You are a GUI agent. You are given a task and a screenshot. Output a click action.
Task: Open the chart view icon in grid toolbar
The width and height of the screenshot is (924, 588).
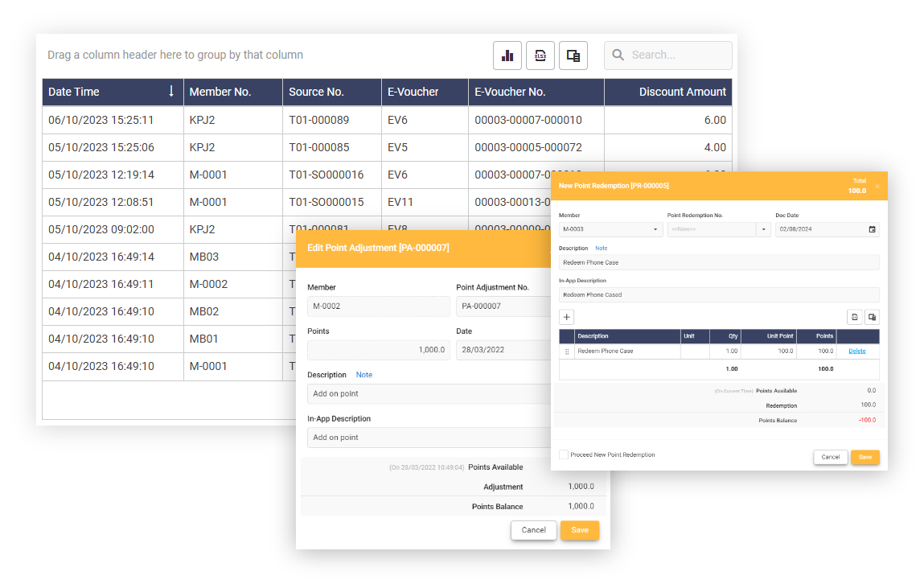tap(507, 56)
